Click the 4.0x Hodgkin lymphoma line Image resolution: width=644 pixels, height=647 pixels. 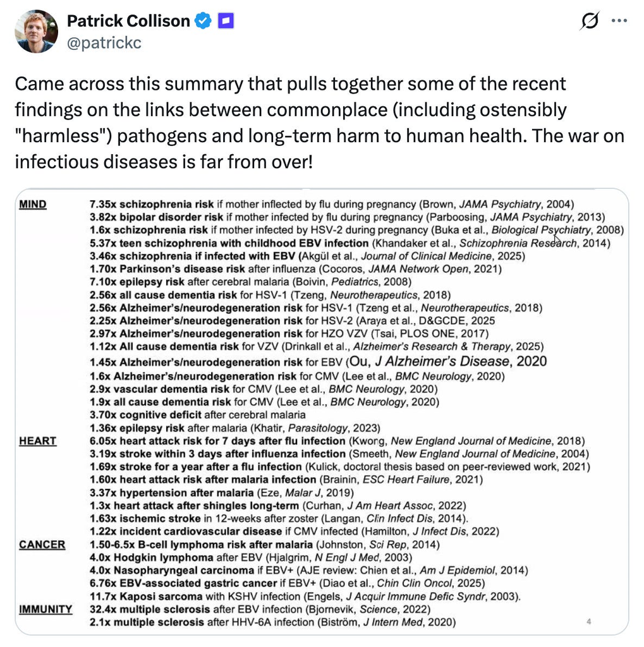coord(251,558)
